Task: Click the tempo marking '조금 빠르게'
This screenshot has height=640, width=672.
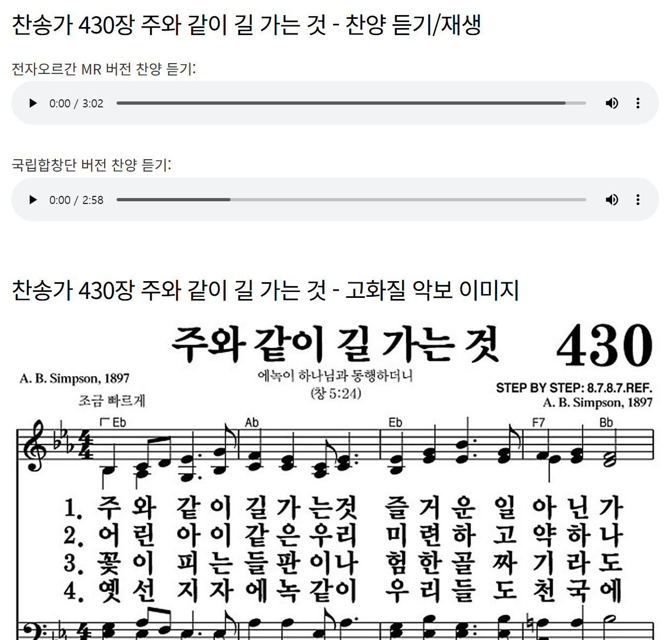Action: 112,400
